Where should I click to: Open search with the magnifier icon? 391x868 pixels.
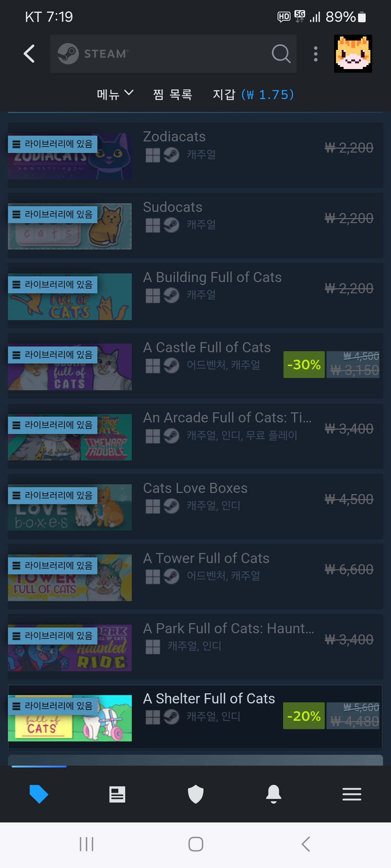(281, 54)
